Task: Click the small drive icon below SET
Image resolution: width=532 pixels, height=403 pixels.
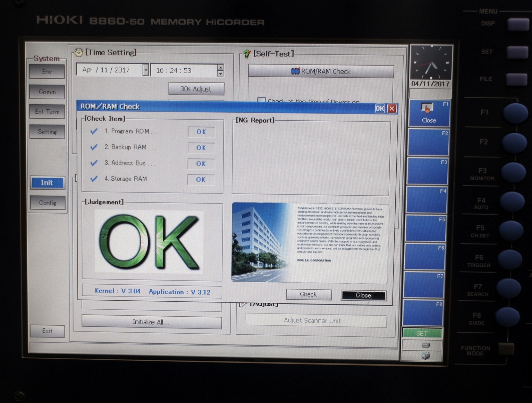Action: click(x=426, y=345)
